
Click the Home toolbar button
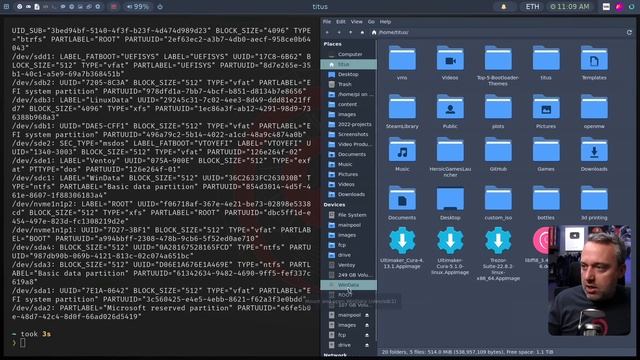pos(362,32)
